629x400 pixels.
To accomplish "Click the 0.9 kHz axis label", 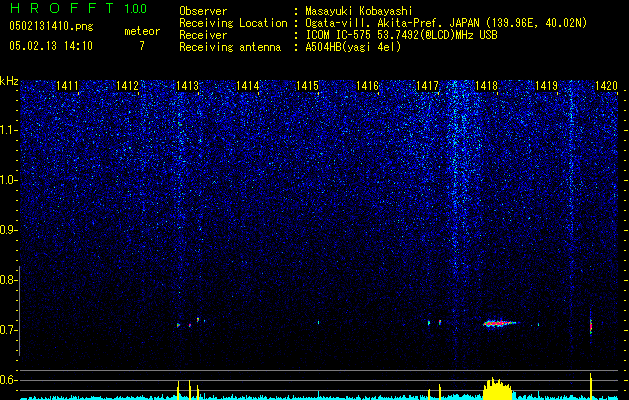I will [8, 230].
